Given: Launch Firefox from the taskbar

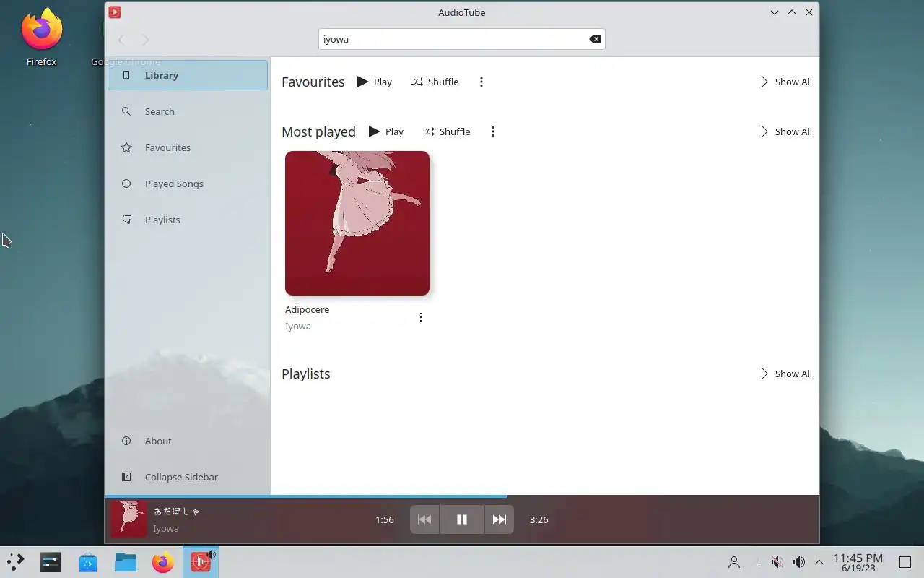Looking at the screenshot, I should pyautogui.click(x=163, y=562).
